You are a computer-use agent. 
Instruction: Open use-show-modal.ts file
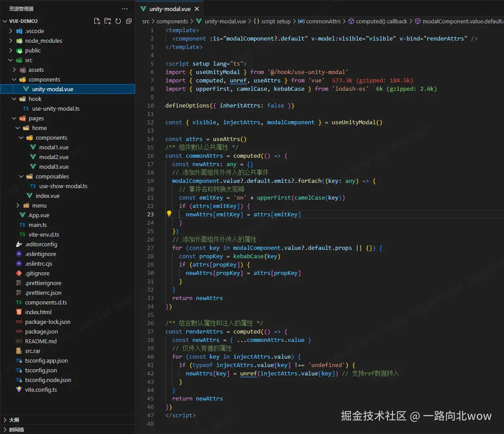(x=67, y=186)
